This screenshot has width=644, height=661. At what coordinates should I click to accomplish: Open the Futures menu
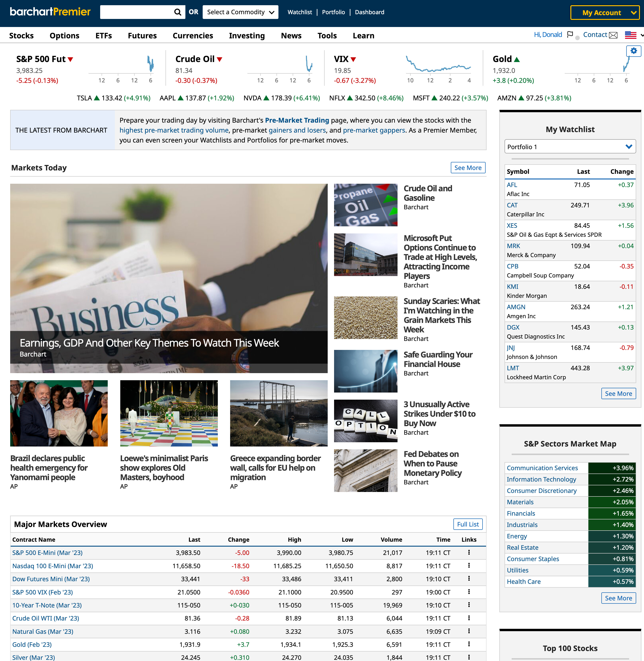click(142, 36)
